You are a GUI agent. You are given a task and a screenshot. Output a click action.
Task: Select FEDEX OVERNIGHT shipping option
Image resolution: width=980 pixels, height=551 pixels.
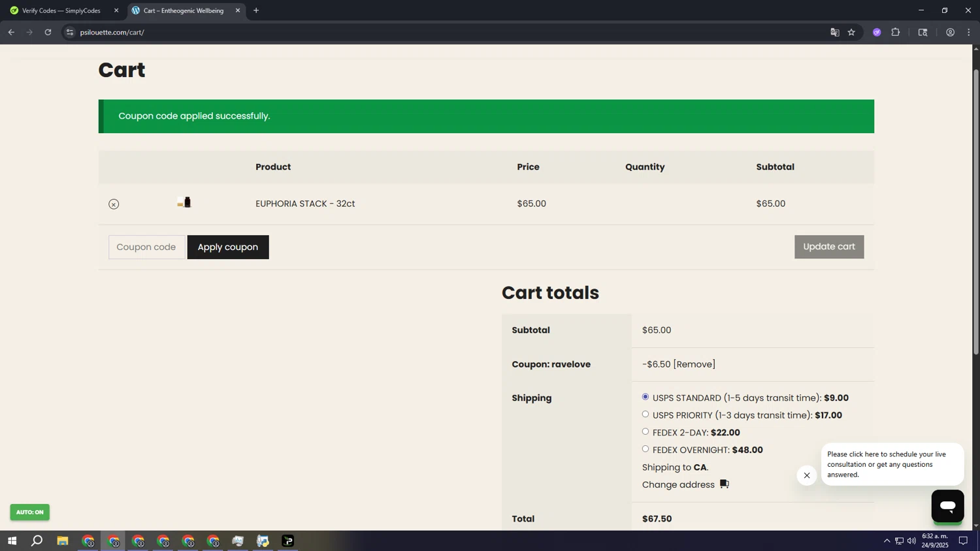tap(645, 449)
